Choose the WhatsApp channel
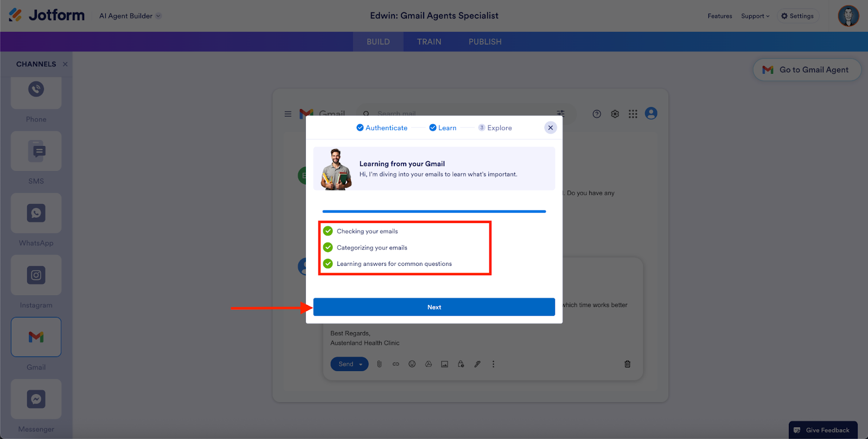868x439 pixels. (x=36, y=213)
